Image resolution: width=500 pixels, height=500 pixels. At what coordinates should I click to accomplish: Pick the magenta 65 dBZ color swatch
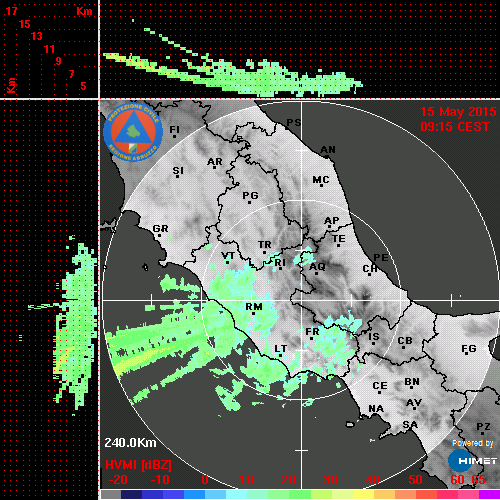[489, 494]
